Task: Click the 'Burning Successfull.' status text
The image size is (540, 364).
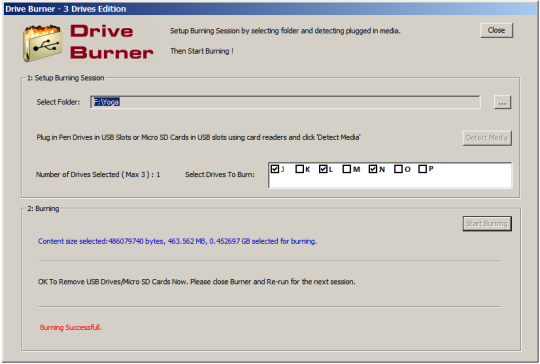Action: [71, 327]
